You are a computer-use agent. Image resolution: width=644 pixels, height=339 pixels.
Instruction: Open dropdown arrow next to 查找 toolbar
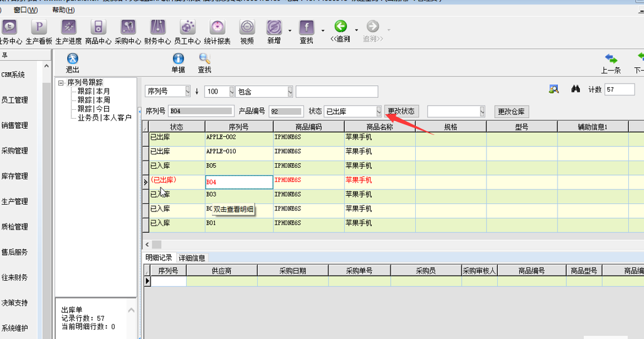[322, 30]
